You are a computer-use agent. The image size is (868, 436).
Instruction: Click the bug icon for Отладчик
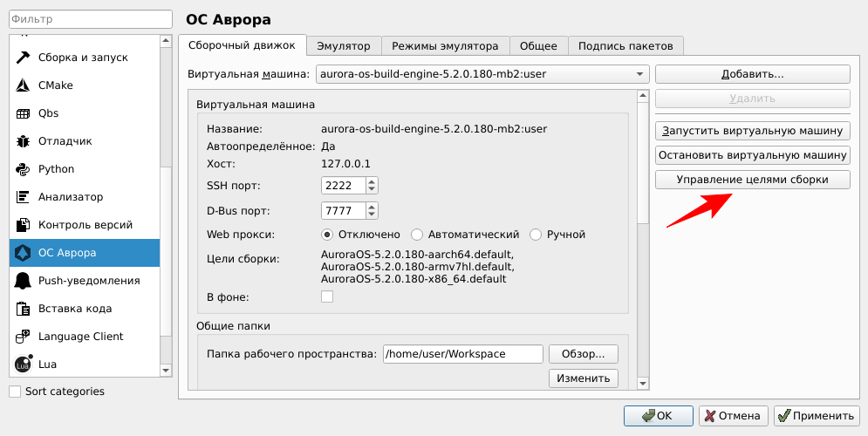pos(24,141)
